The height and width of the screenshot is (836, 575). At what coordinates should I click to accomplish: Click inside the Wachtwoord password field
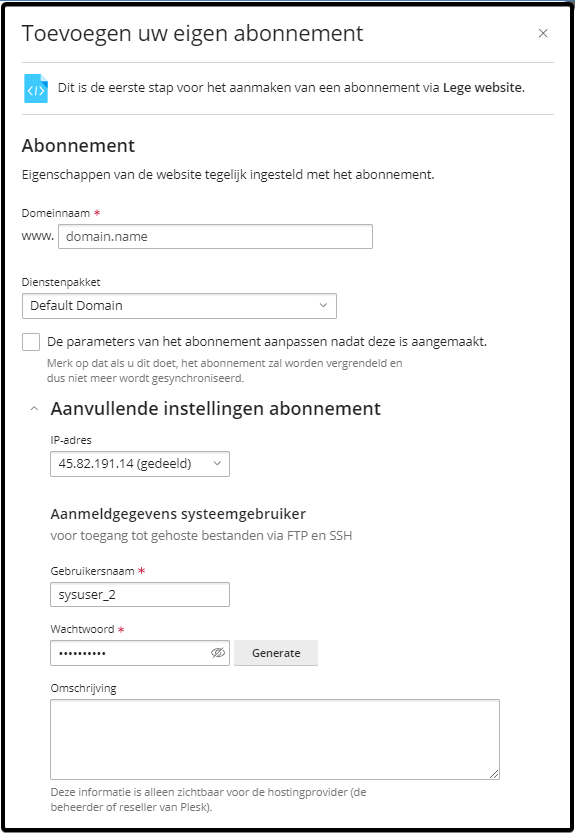click(x=129, y=653)
